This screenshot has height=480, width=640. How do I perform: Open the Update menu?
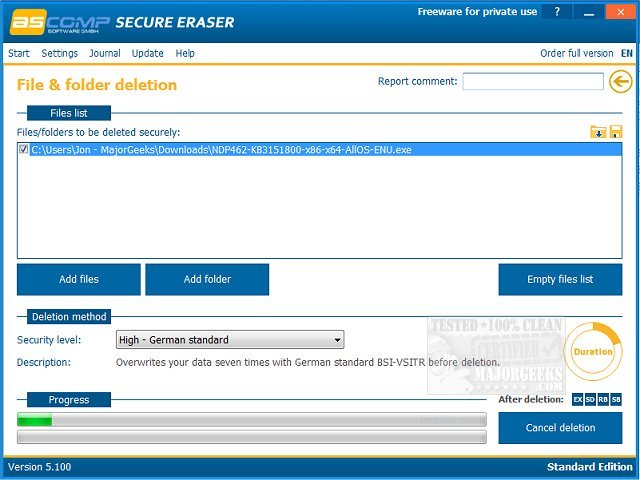tap(147, 53)
